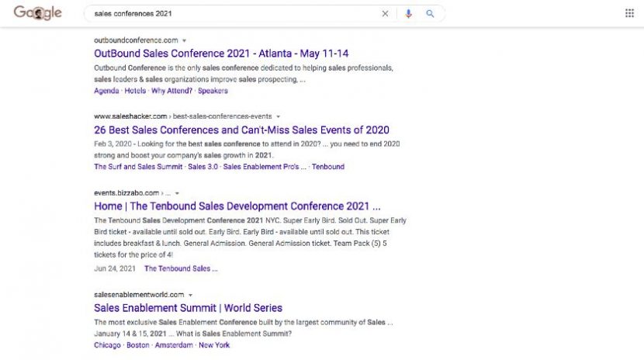Open the Speakers sitelink
The width and height of the screenshot is (644, 360).
tap(213, 91)
